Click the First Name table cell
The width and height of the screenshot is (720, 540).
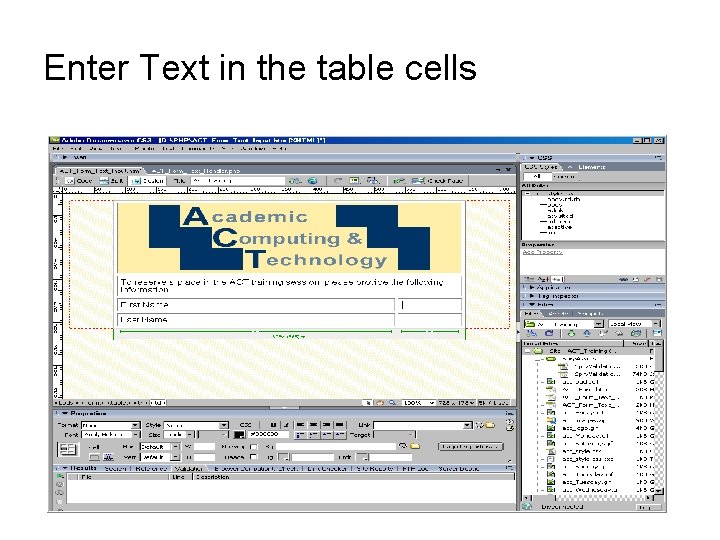click(x=256, y=305)
